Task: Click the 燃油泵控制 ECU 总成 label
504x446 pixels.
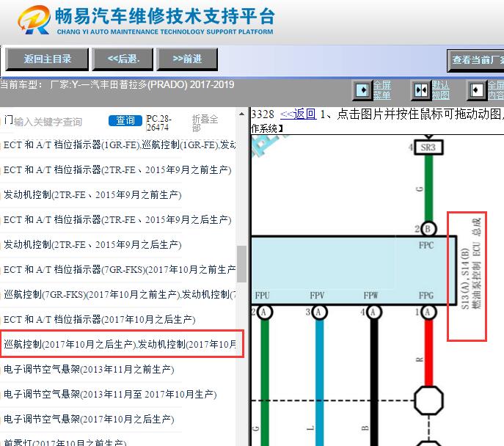Action: point(475,263)
